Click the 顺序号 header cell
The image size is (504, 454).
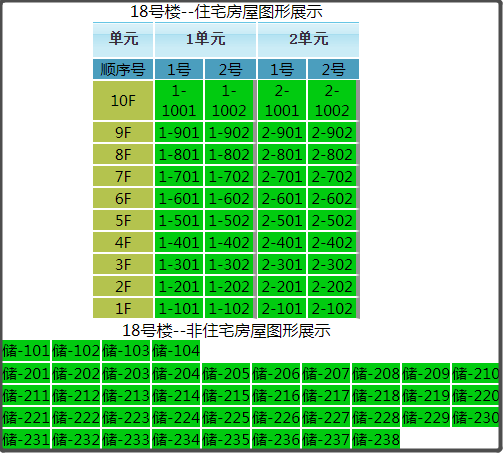[x=123, y=69]
